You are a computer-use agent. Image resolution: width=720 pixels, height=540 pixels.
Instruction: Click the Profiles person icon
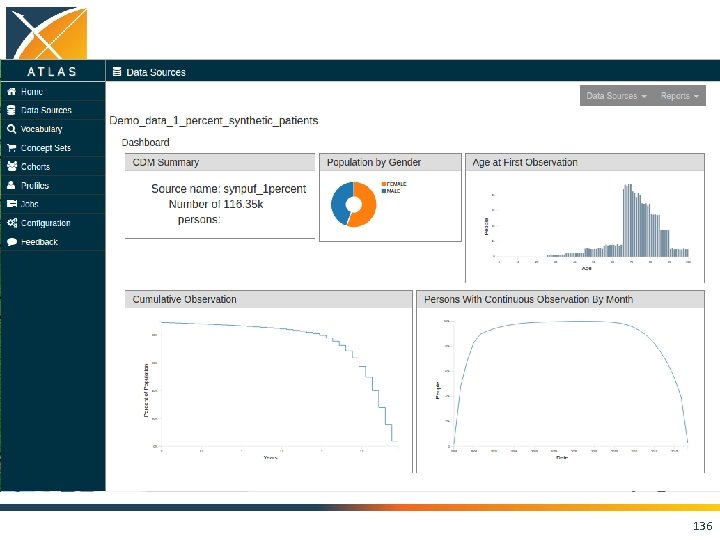coord(11,185)
